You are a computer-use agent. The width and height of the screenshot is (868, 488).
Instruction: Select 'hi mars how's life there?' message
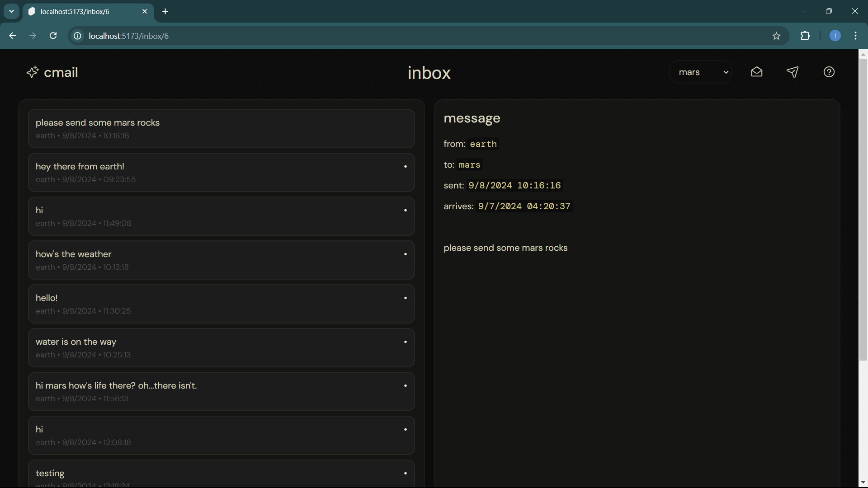click(x=221, y=392)
